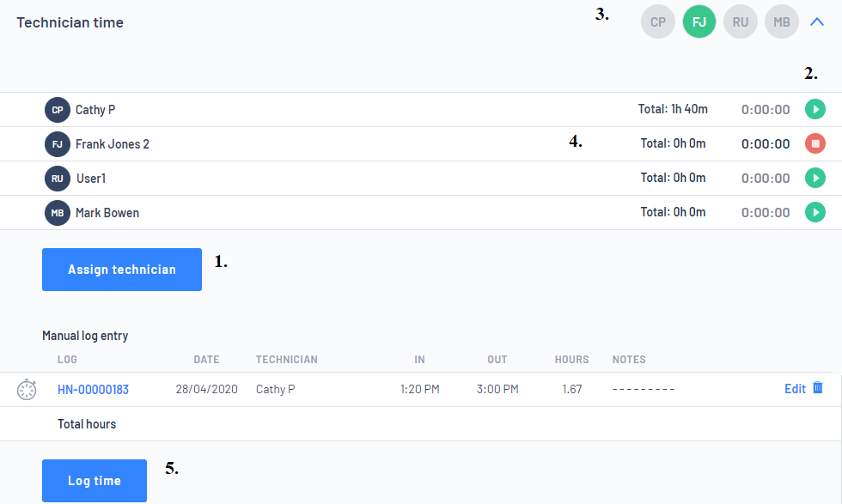Collapse the Technician time section
Image resolution: width=842 pixels, height=504 pixels.
click(x=817, y=22)
